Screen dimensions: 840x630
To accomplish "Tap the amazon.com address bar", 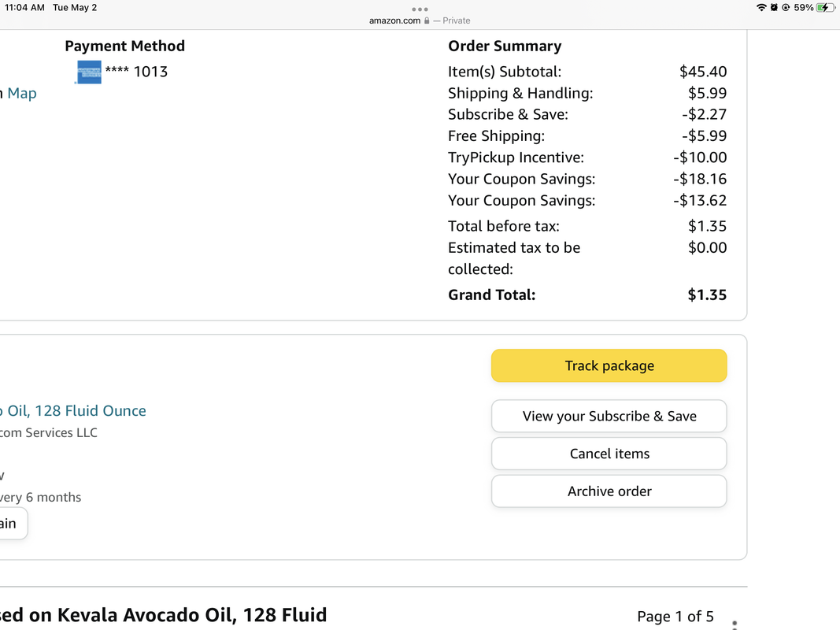I will (x=395, y=20).
